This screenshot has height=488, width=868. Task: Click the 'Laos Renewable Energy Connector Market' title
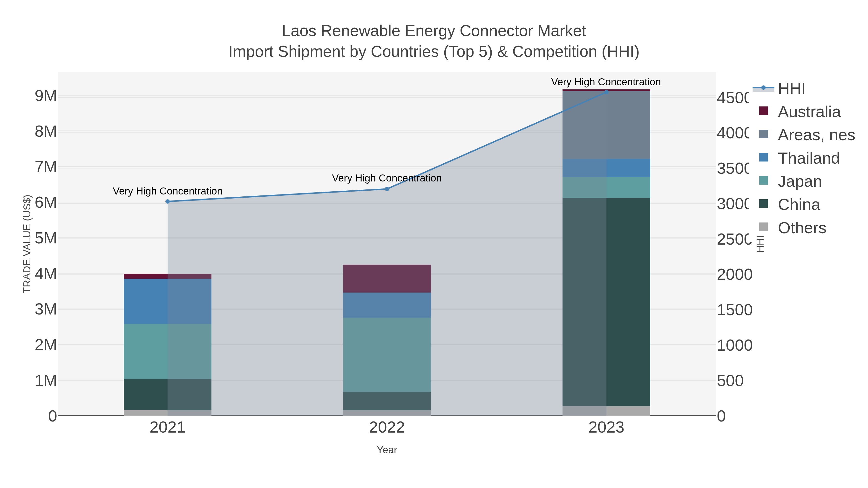(434, 31)
